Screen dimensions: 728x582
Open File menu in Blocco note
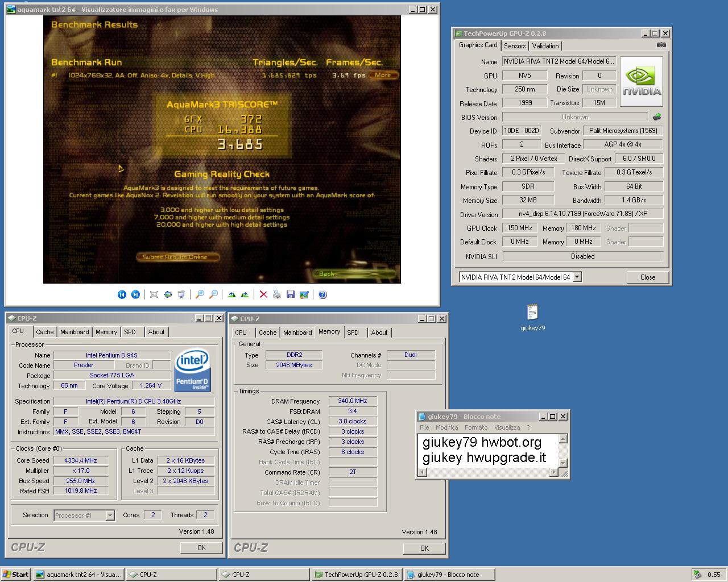[x=424, y=427]
